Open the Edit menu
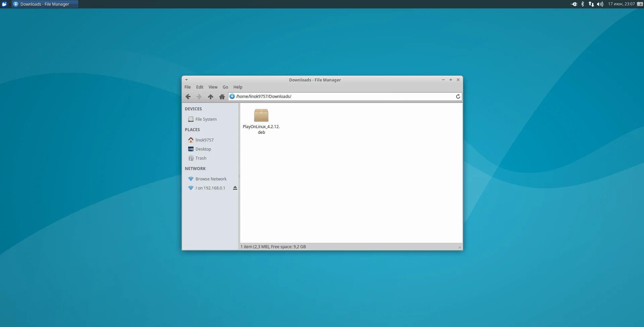 click(200, 87)
